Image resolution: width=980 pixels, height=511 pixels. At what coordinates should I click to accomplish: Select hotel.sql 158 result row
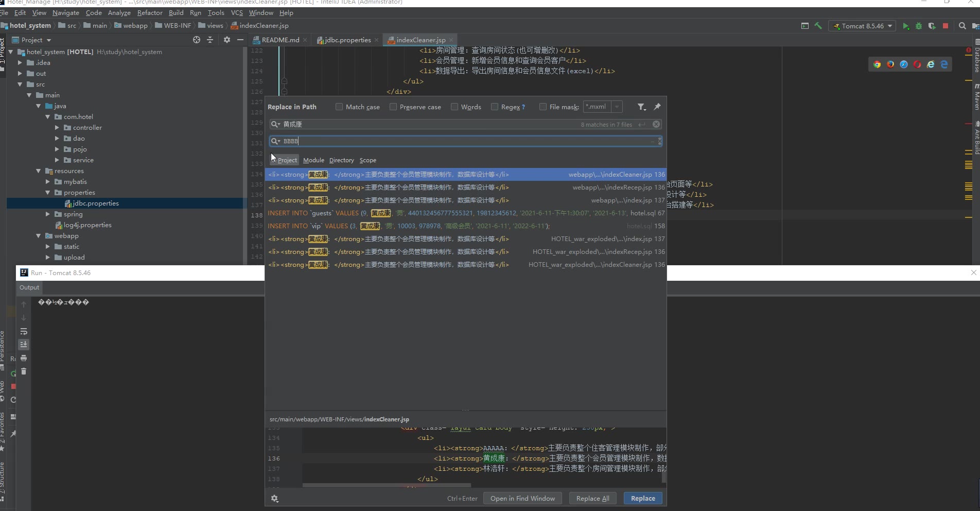click(x=466, y=226)
